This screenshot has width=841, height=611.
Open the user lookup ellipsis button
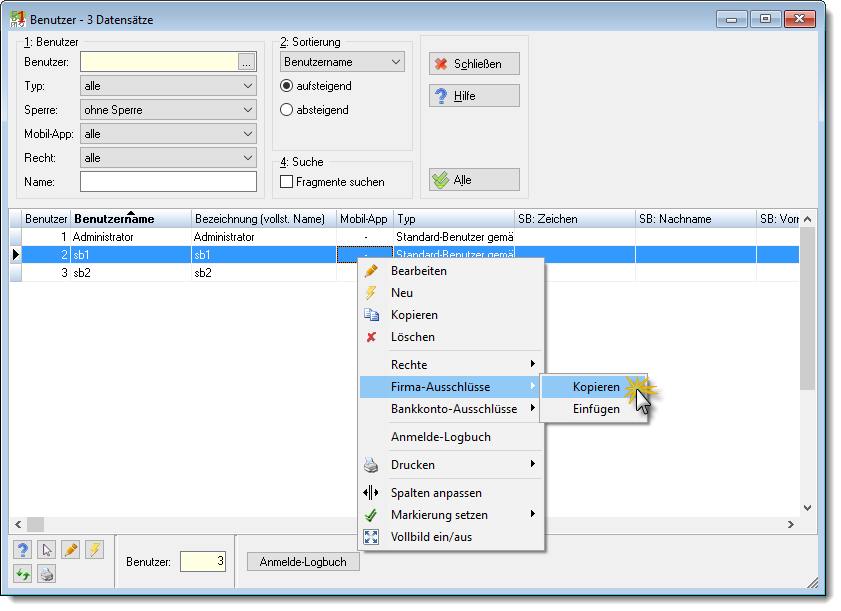(246, 62)
